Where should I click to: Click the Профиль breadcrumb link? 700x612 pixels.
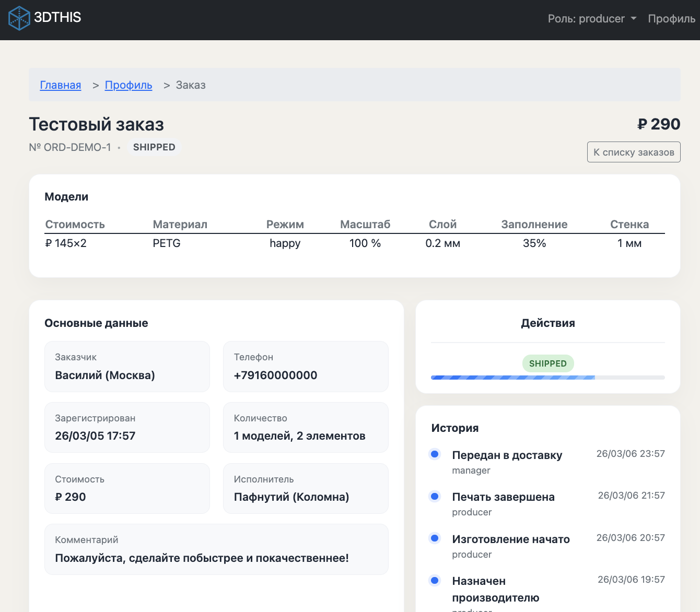(x=129, y=85)
